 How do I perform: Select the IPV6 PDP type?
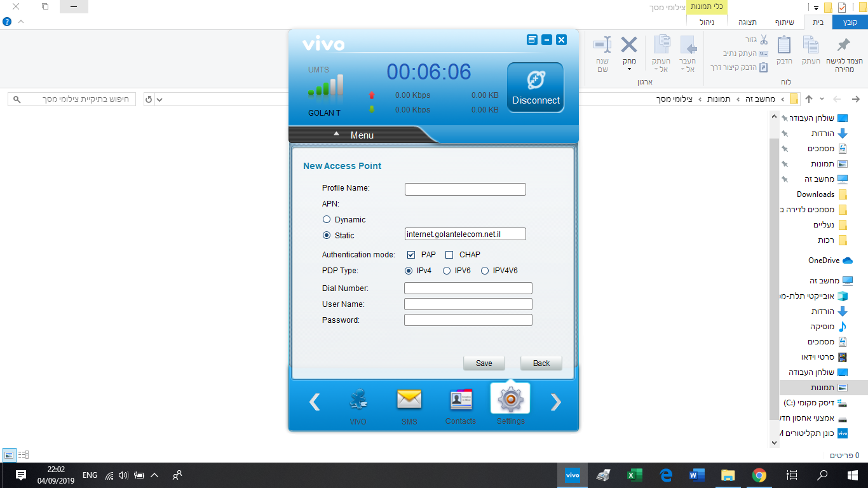click(x=447, y=271)
